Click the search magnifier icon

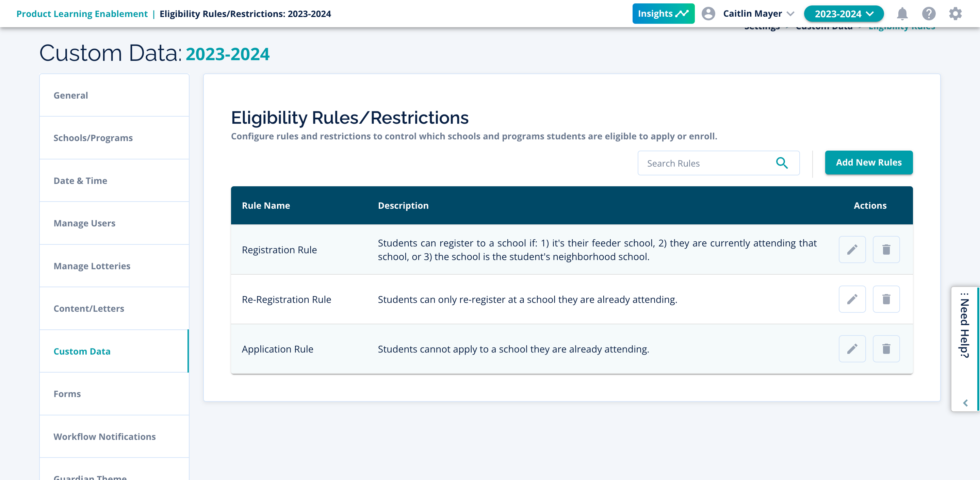coord(781,163)
